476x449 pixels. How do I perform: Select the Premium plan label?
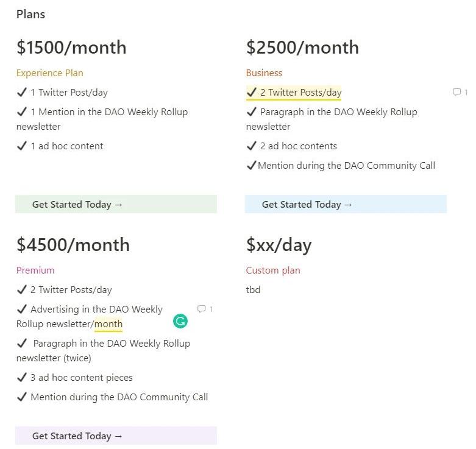[x=35, y=270]
